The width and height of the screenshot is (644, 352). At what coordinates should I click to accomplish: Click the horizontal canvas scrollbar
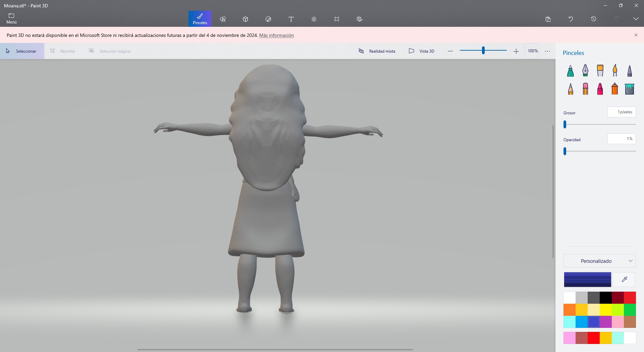tap(275, 350)
